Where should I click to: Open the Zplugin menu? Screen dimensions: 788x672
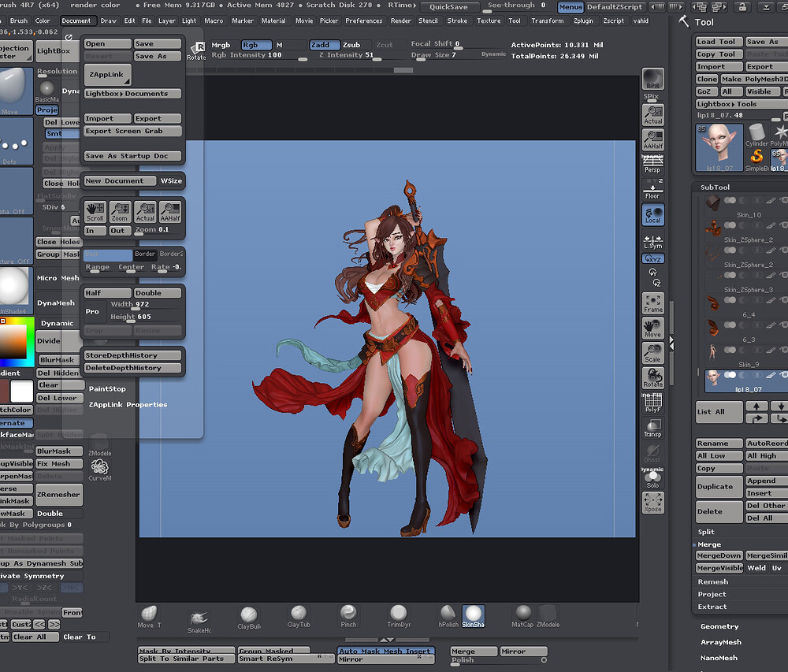(583, 20)
